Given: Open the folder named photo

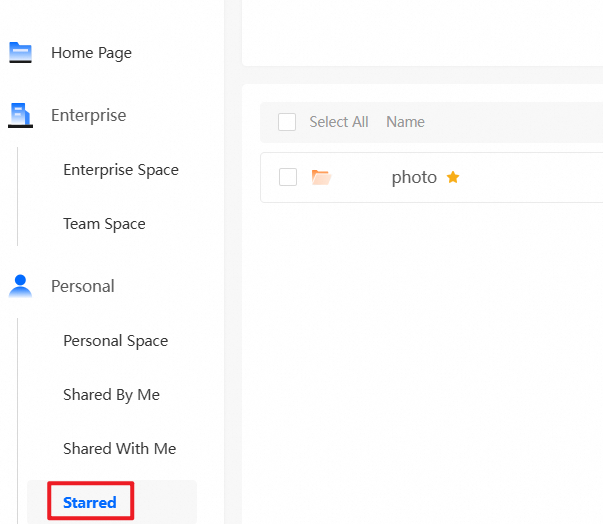Looking at the screenshot, I should (x=414, y=177).
